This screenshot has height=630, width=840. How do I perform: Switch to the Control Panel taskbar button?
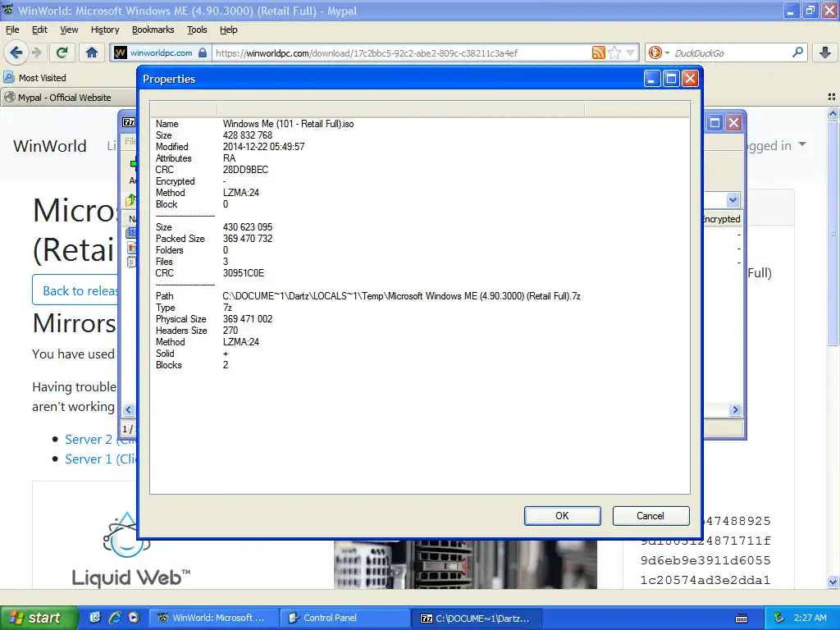tap(345, 618)
